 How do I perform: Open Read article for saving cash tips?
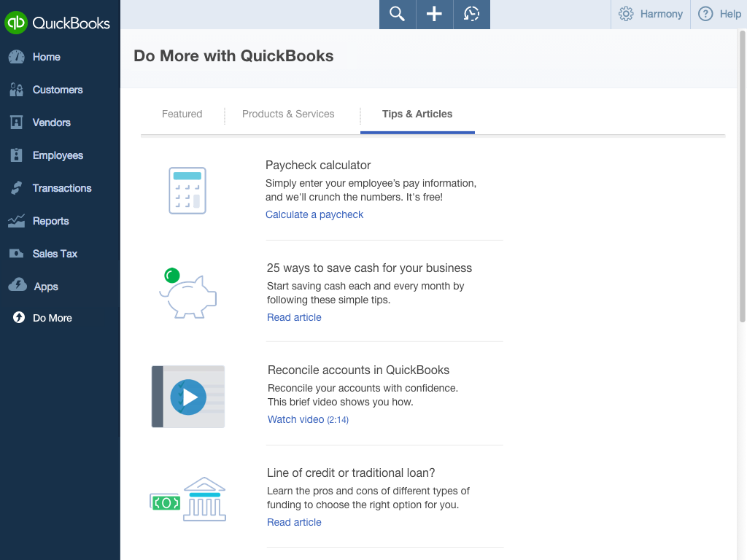tap(294, 317)
